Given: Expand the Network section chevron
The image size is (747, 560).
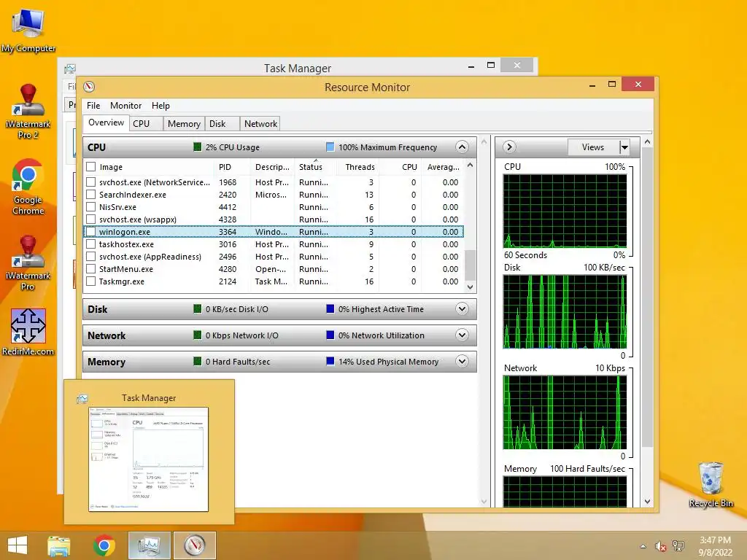Looking at the screenshot, I should 462,335.
